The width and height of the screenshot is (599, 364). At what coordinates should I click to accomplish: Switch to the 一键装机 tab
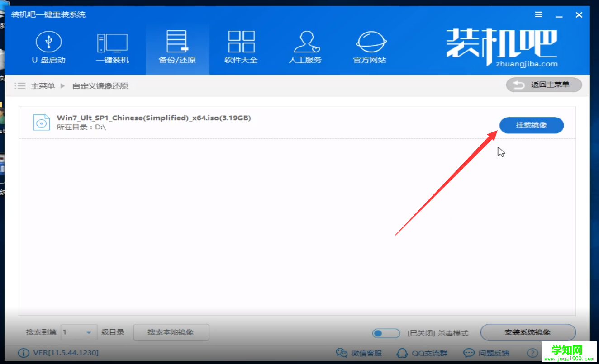point(112,47)
